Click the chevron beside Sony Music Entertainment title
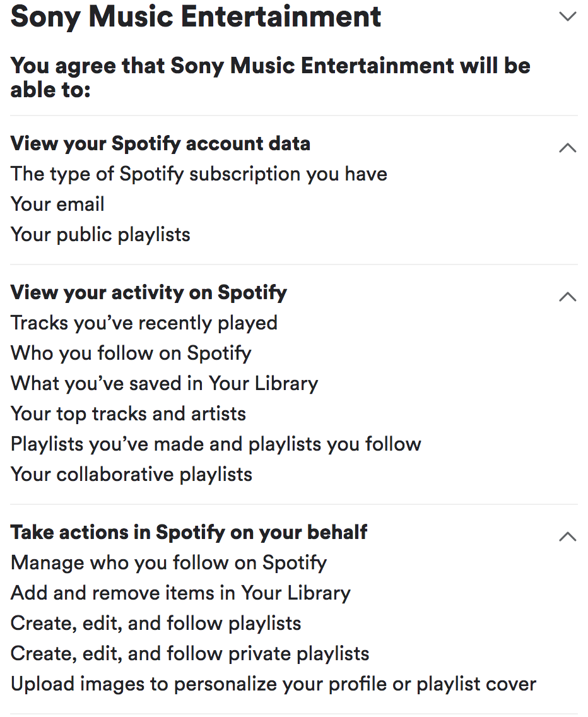Viewport: 588px width, 717px height. pyautogui.click(x=568, y=17)
